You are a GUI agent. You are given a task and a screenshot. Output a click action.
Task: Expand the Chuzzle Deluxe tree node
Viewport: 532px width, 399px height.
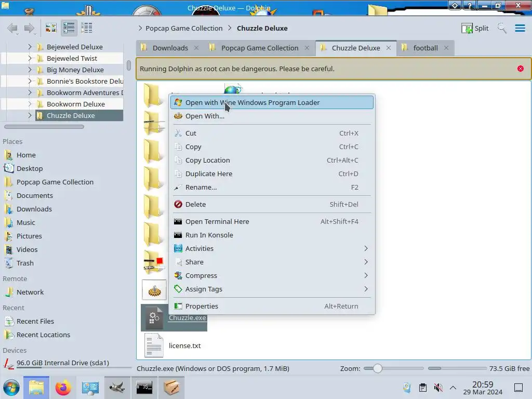[30, 115]
